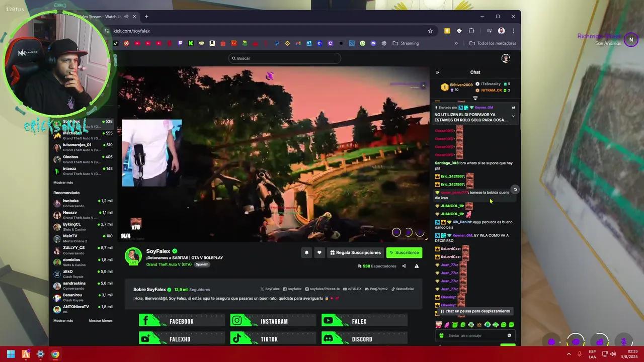Open the volume slider from the system tray
Image resolution: width=644 pixels, height=362 pixels.
pos(613,354)
